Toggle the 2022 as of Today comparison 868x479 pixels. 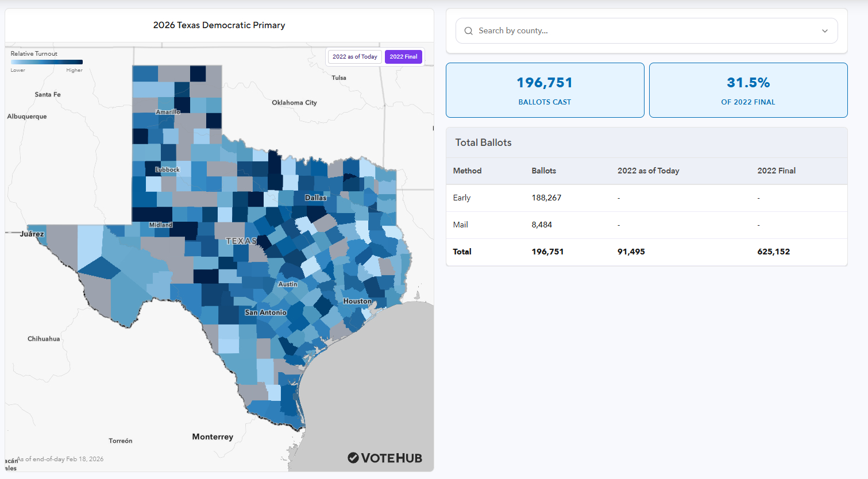[x=354, y=57]
